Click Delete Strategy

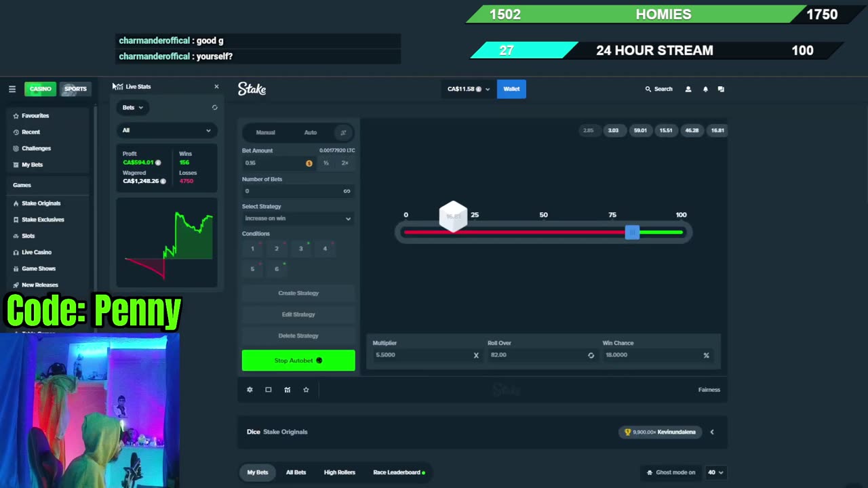tap(298, 335)
